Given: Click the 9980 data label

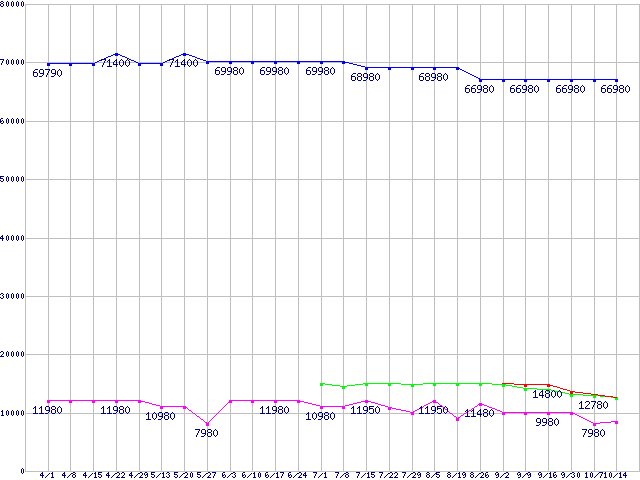Looking at the screenshot, I should (547, 422).
